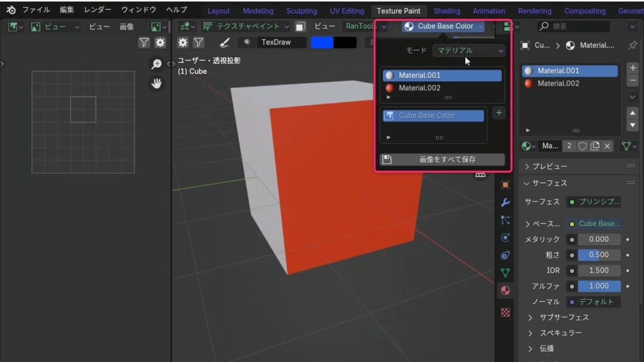Viewport: 644px width, 362px height.
Task: Switch to the Shading workspace tab
Action: pos(447,11)
